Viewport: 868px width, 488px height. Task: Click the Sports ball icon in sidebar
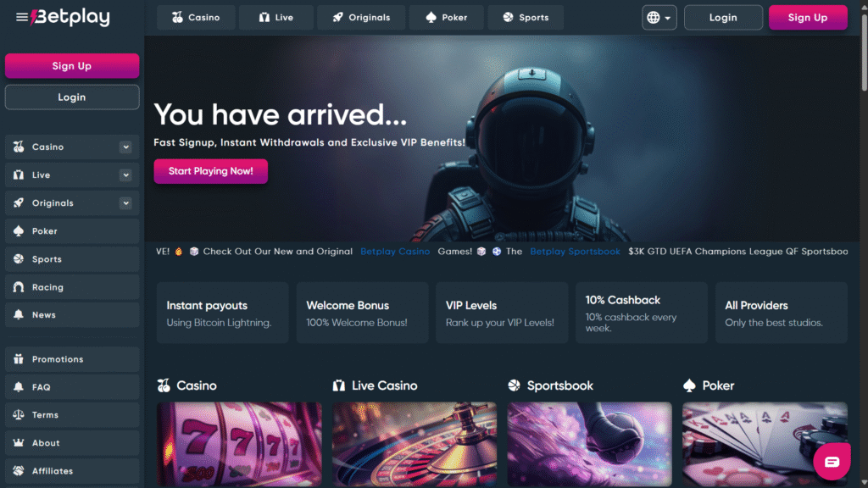19,259
